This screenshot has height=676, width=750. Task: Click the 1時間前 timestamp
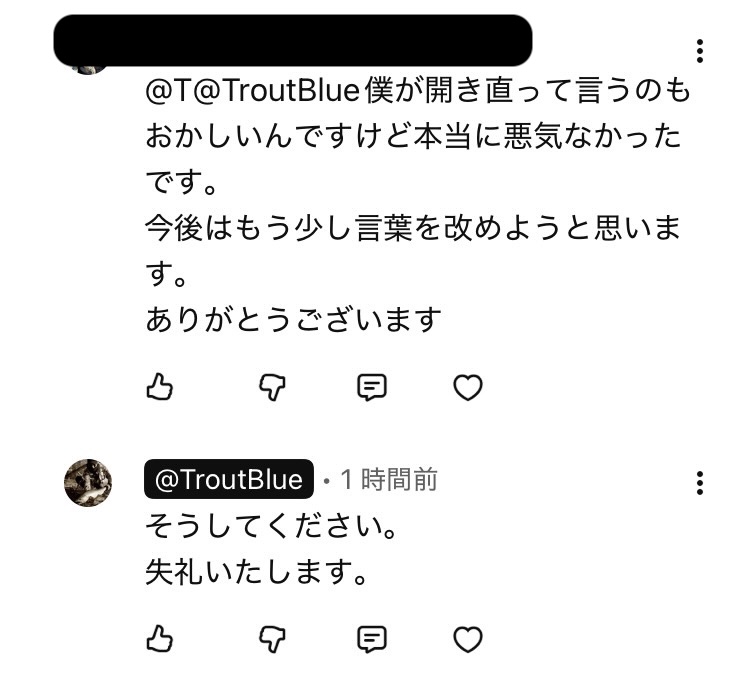click(x=388, y=480)
